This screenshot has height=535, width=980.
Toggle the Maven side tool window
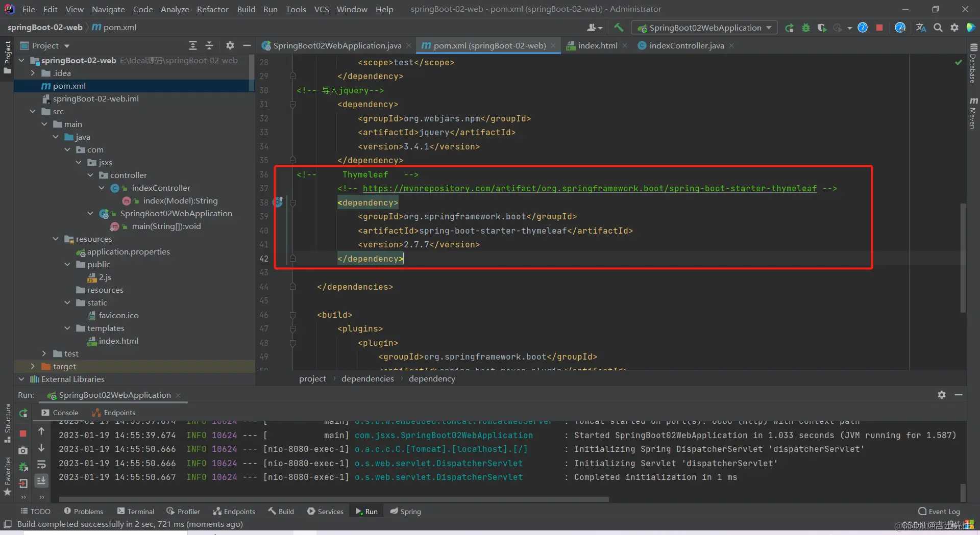click(x=973, y=113)
